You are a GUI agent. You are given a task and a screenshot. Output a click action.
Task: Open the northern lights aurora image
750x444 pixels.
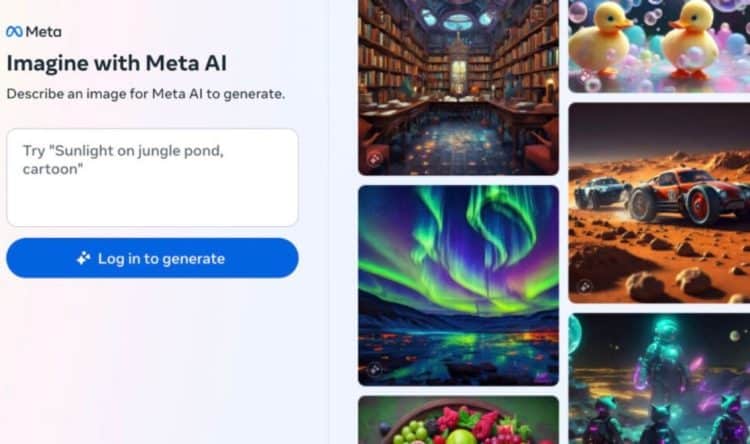point(458,286)
